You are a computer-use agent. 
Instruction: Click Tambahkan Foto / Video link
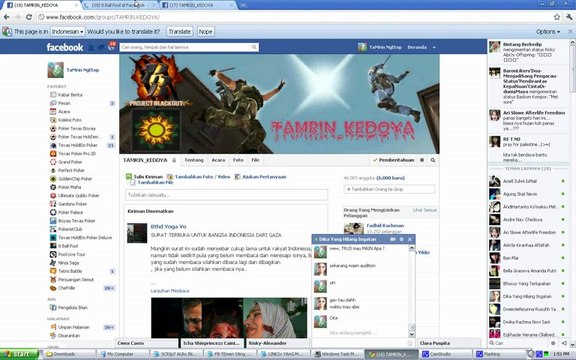pos(202,177)
